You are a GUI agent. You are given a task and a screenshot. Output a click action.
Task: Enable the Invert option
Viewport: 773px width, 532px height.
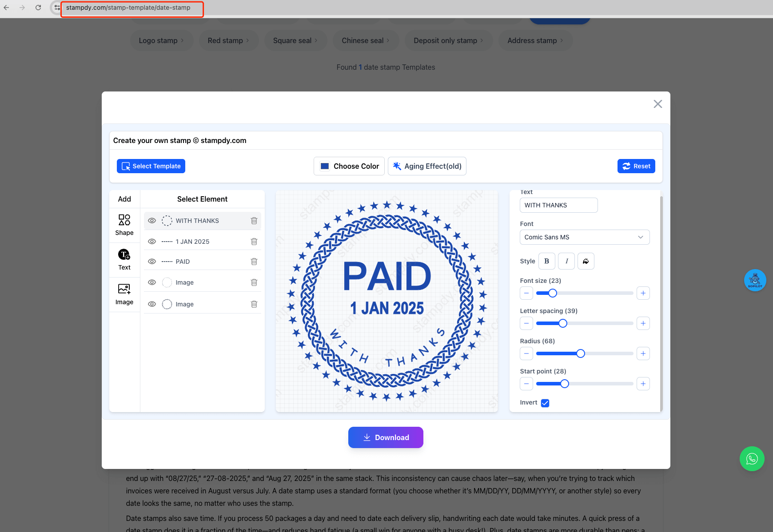[545, 403]
